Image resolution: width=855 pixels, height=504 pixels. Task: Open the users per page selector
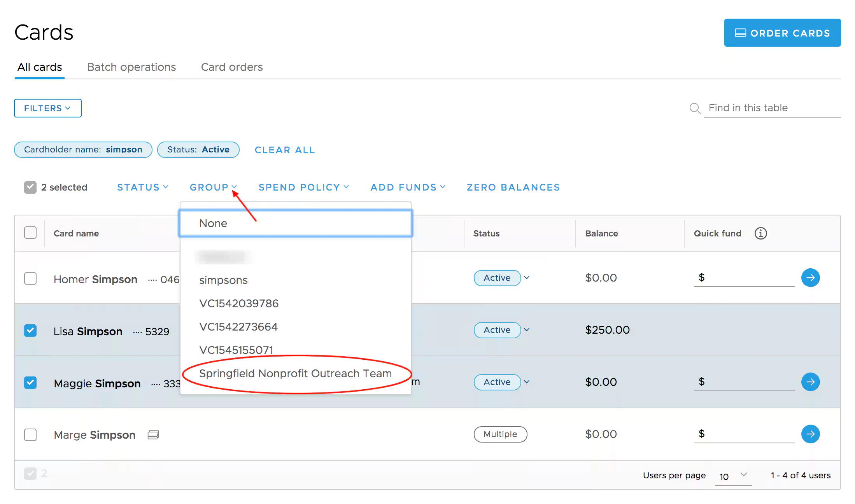(x=733, y=476)
